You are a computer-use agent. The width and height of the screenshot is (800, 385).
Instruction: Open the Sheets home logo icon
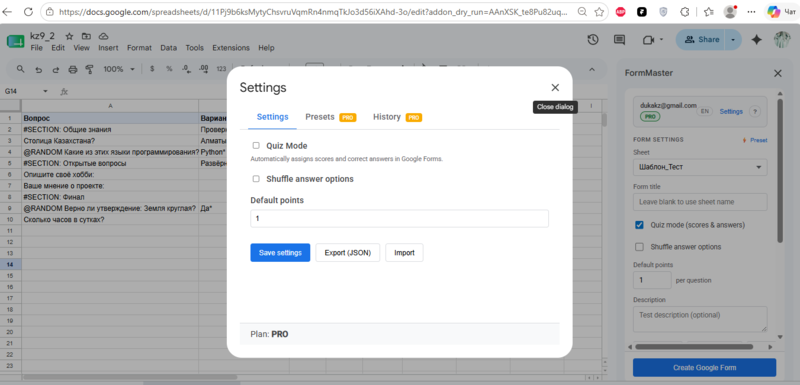click(15, 41)
